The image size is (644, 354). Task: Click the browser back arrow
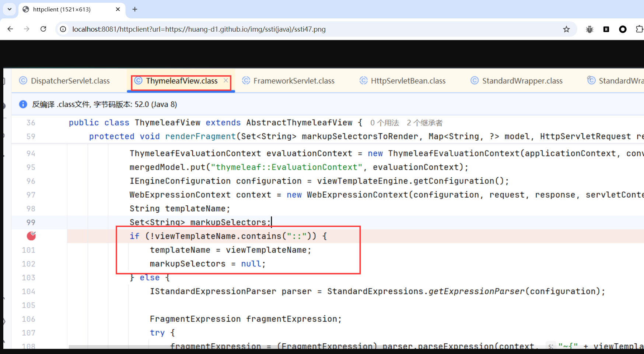[x=10, y=29]
